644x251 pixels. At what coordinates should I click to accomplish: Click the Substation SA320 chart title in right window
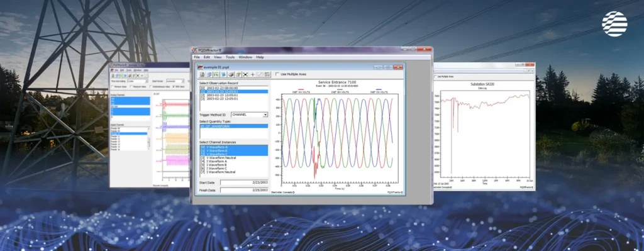(482, 84)
